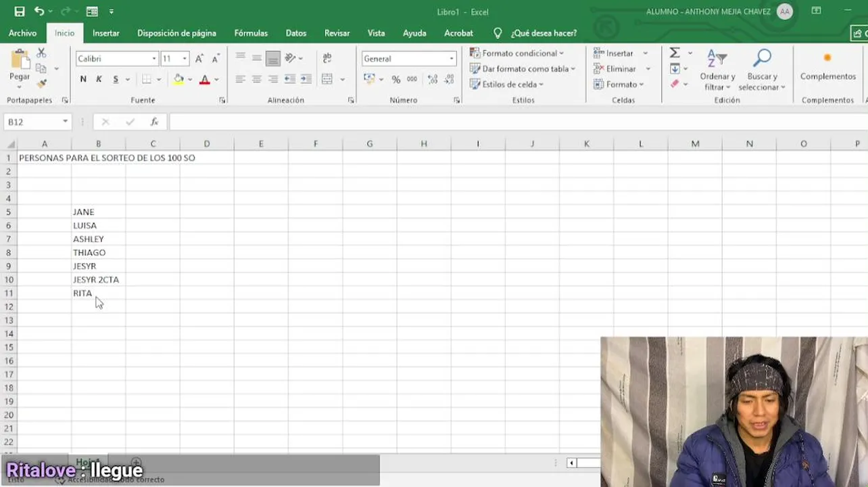Increase font size with larger A icon
Screen dimensions: 868x487
tap(199, 59)
